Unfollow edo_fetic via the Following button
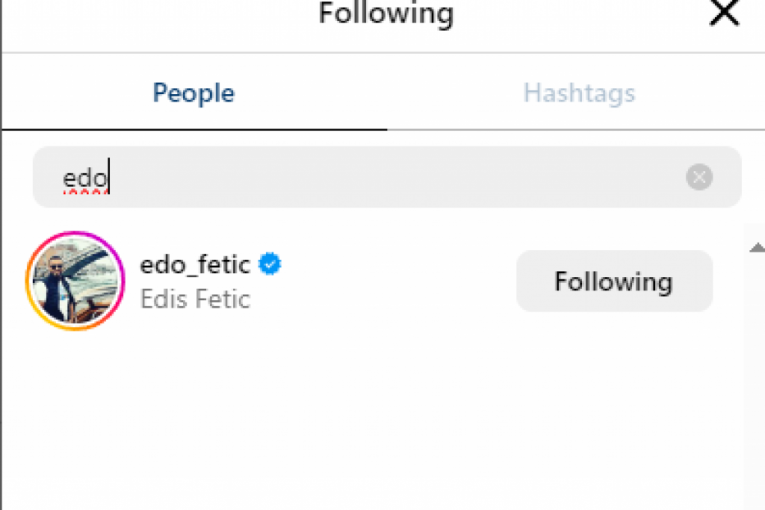765x510 pixels. [614, 281]
